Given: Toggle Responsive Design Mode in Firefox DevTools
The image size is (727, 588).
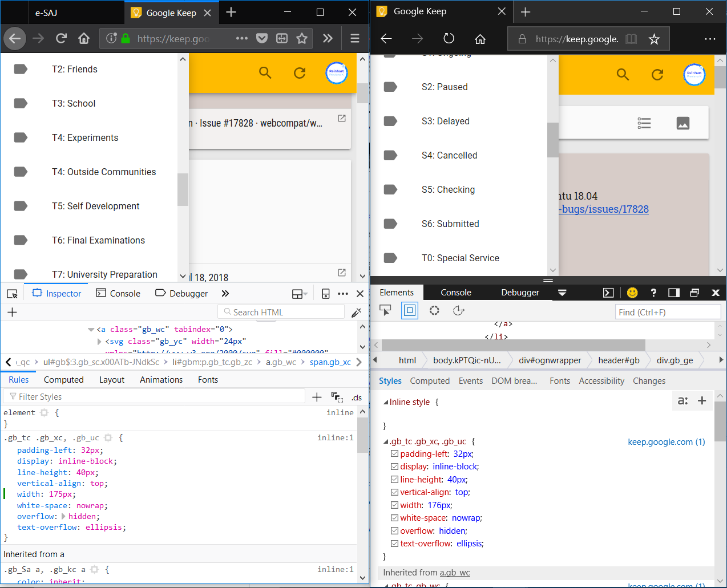Looking at the screenshot, I should coord(325,293).
